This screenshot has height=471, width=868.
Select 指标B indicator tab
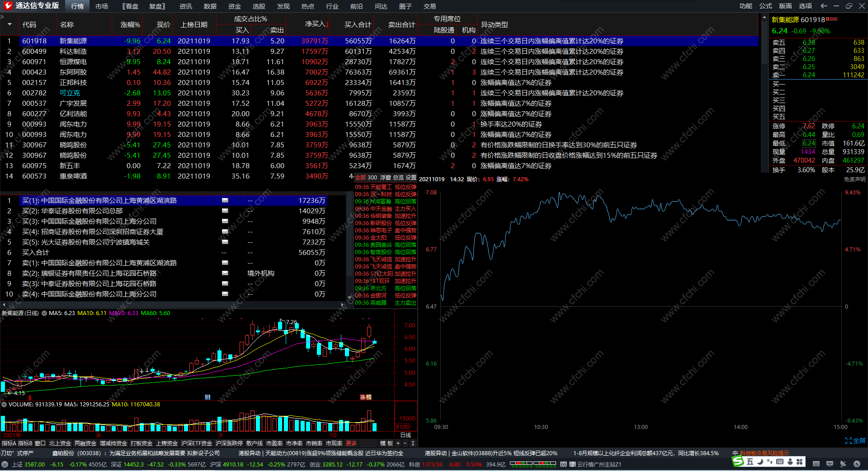pyautogui.click(x=25, y=443)
